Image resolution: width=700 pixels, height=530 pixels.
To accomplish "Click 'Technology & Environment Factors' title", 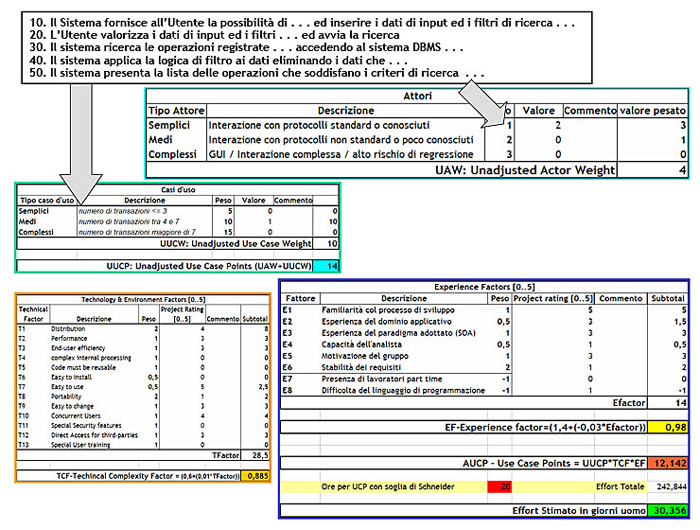I will pos(143,300).
